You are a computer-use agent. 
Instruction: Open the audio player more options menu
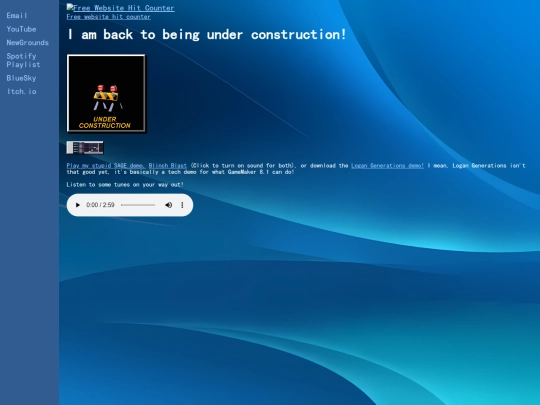(182, 205)
